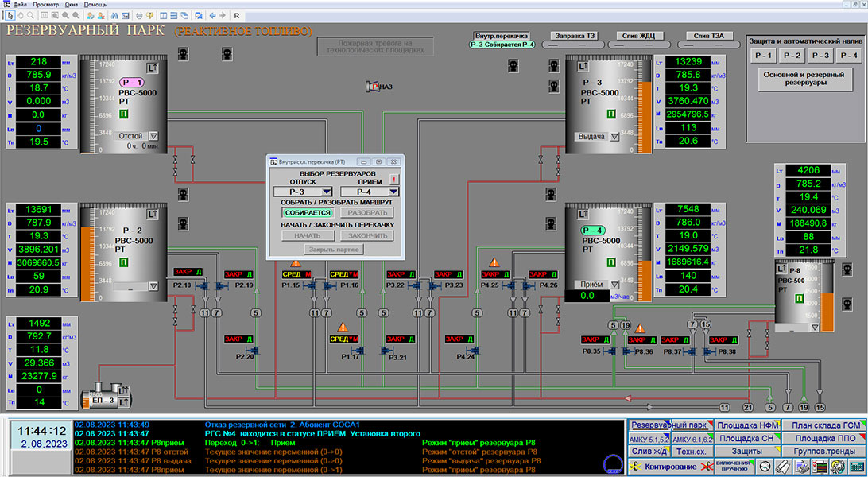The height and width of the screenshot is (477, 868).
Task: Click the Р - 2 protection button
Action: point(792,56)
